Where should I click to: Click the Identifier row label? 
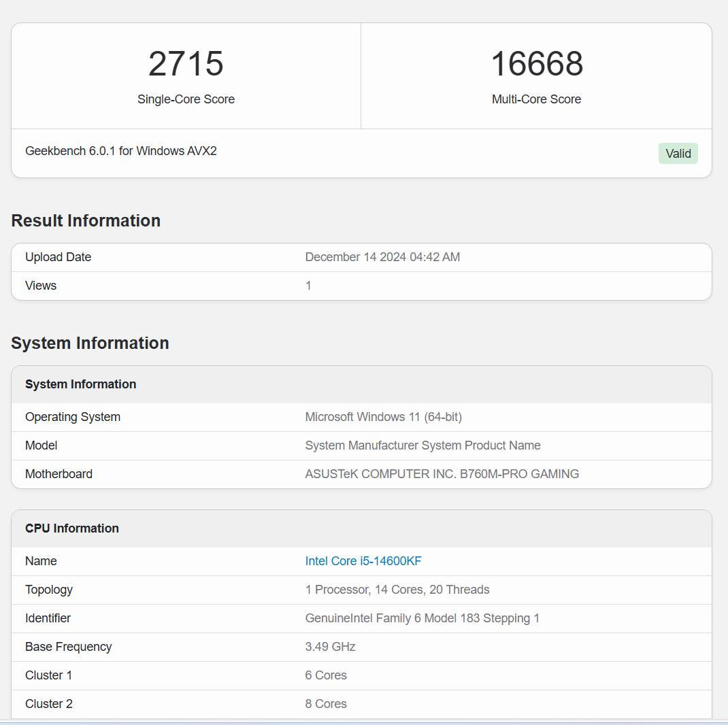tap(48, 618)
